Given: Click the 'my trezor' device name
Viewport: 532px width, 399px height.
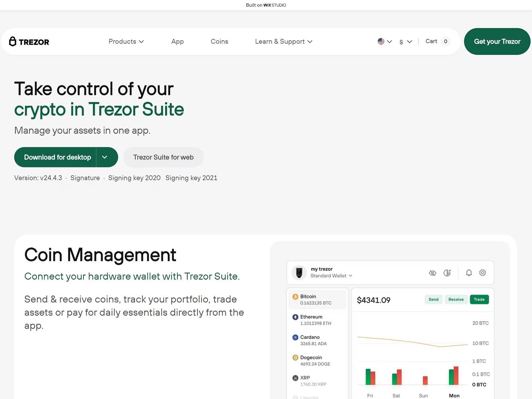Looking at the screenshot, I should tap(322, 269).
